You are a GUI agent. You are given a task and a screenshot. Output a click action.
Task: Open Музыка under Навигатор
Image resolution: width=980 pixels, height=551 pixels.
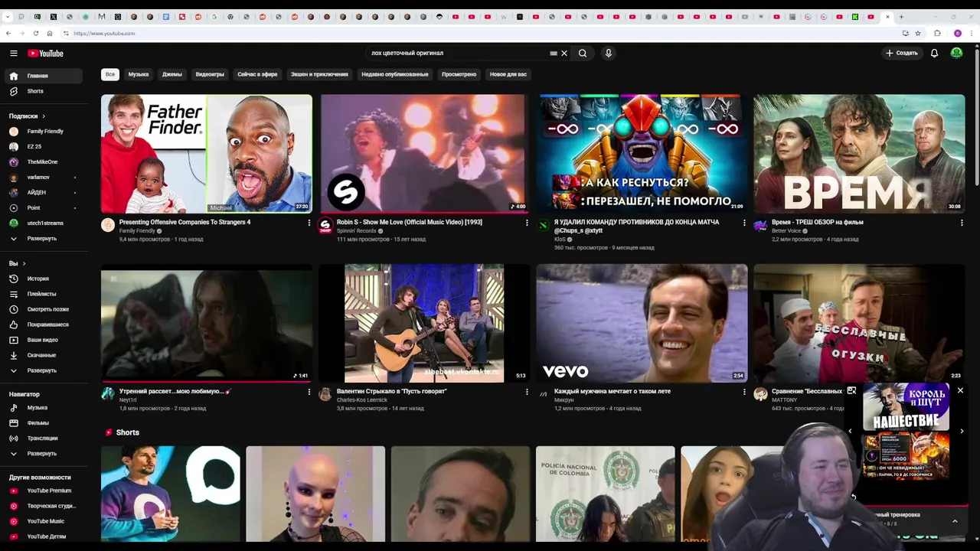click(44, 408)
